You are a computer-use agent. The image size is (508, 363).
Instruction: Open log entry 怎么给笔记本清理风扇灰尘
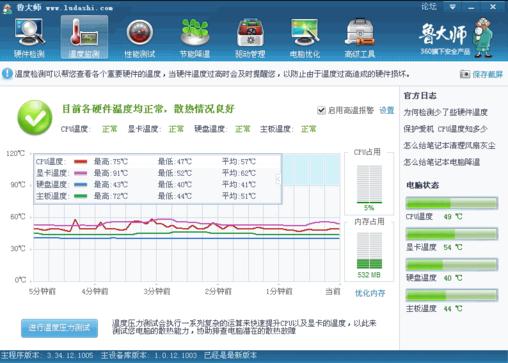pos(449,146)
